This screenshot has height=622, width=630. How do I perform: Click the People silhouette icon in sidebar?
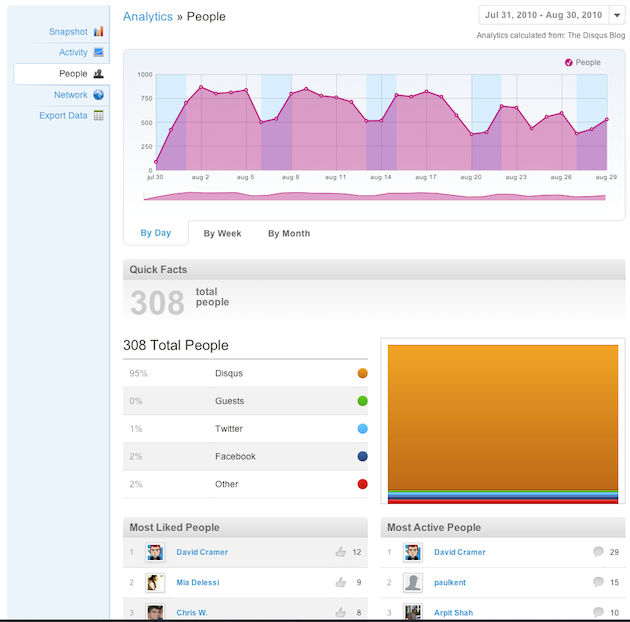pyautogui.click(x=98, y=74)
